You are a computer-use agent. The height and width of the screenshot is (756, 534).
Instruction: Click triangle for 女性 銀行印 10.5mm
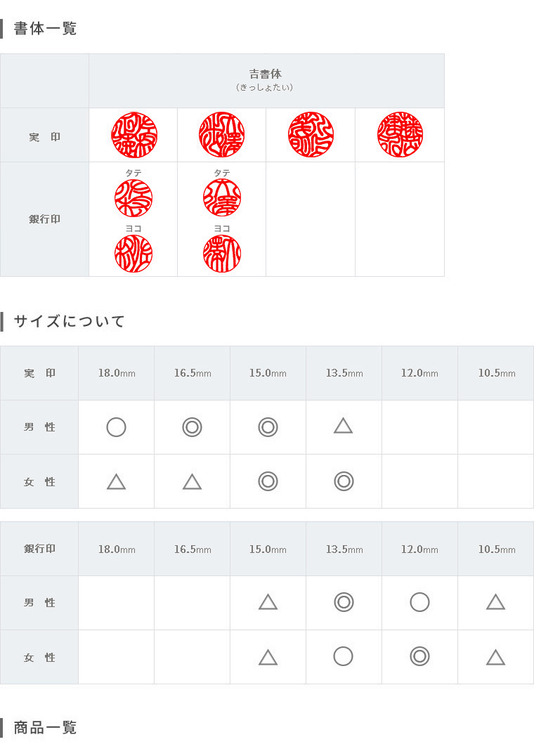[x=495, y=658]
